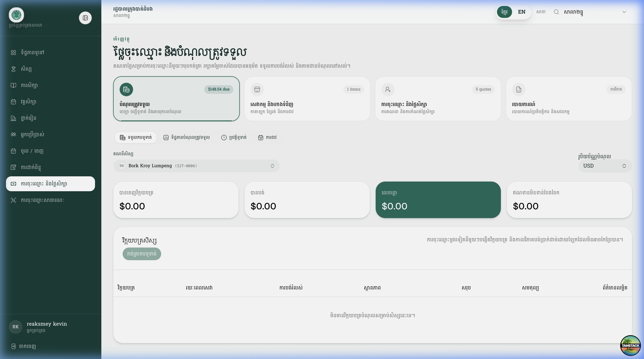644x359 pixels.
Task: Select the ប្រវត្តិទូទាត់ tab
Action: (x=234, y=138)
